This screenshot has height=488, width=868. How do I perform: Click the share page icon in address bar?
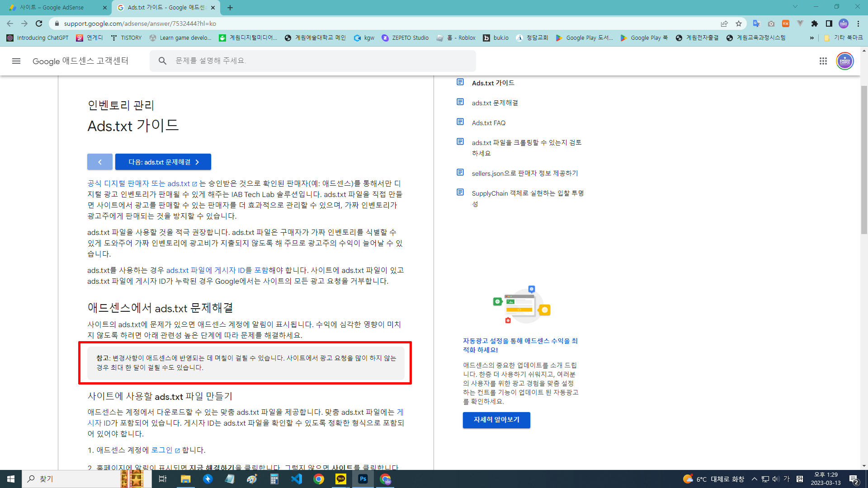tap(724, 23)
